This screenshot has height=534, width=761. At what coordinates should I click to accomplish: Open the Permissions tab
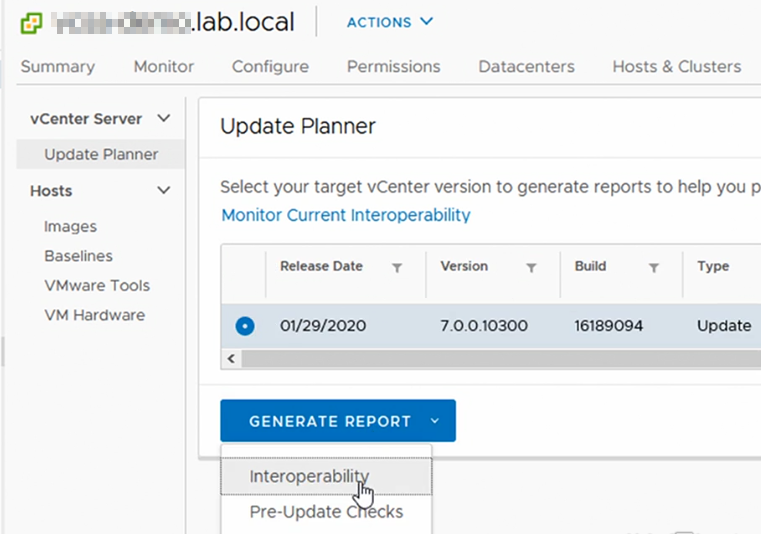tap(394, 67)
